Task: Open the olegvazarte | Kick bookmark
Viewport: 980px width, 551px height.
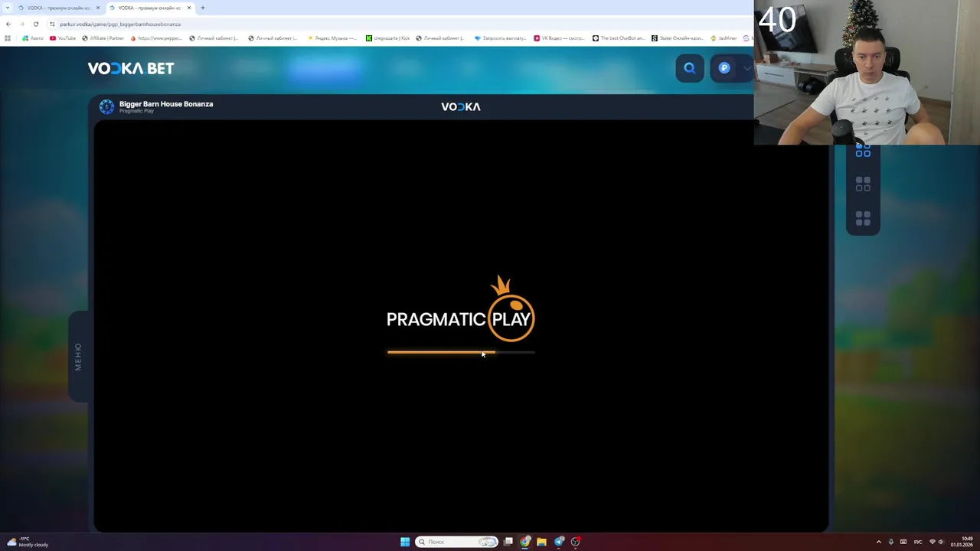Action: (x=387, y=38)
